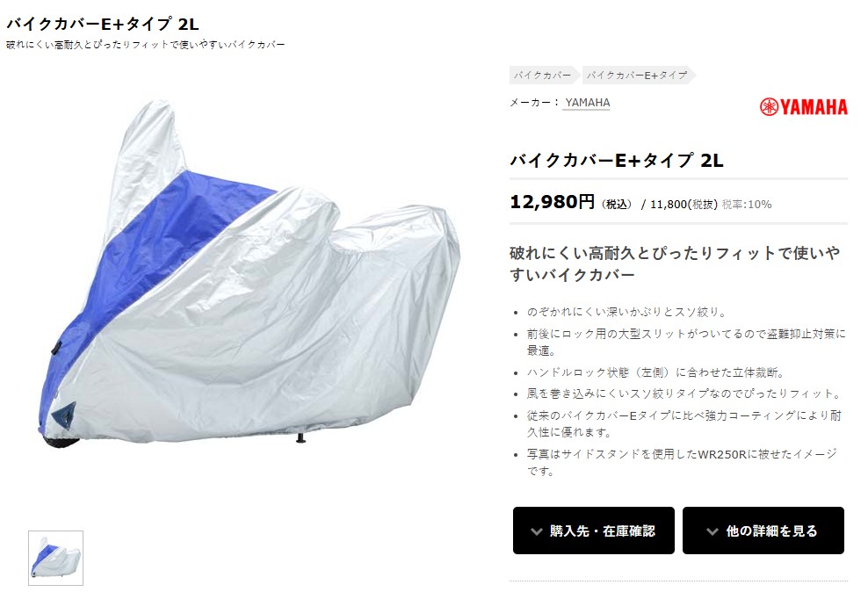Click the メーカー label text
Viewport: 868px width, 592px height.
coord(531,103)
